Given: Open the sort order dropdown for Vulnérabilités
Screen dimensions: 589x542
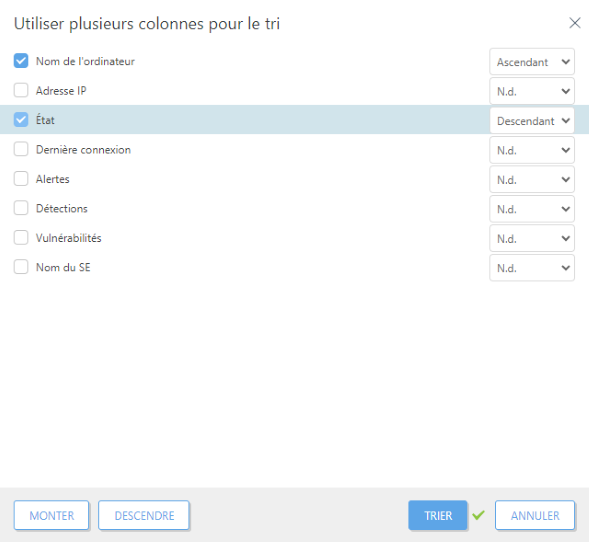Looking at the screenshot, I should point(532,239).
